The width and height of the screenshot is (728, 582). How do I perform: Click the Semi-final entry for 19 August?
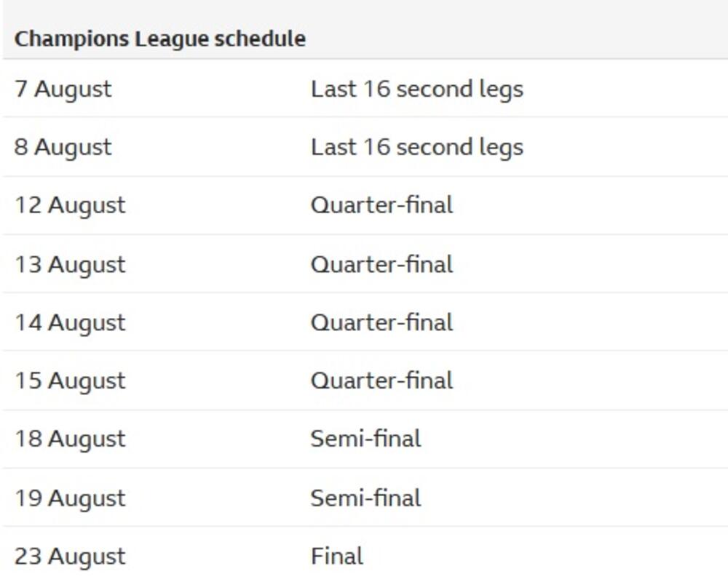point(365,498)
